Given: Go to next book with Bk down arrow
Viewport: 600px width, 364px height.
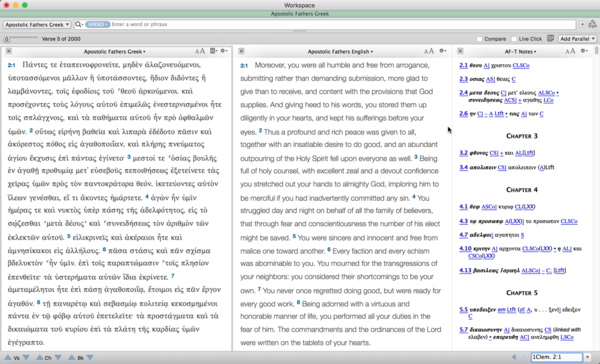Looking at the screenshot, I should (90, 357).
